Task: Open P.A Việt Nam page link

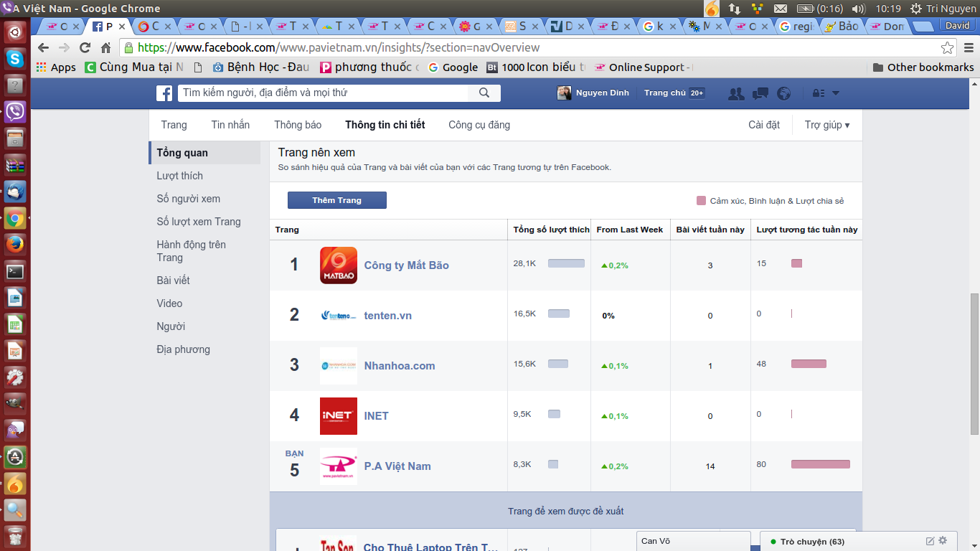Action: coord(397,466)
